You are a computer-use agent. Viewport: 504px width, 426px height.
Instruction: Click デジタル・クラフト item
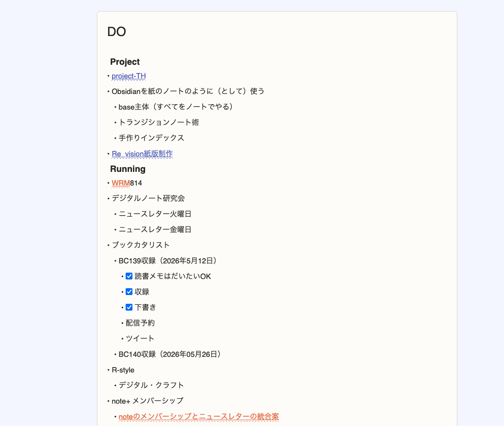151,385
